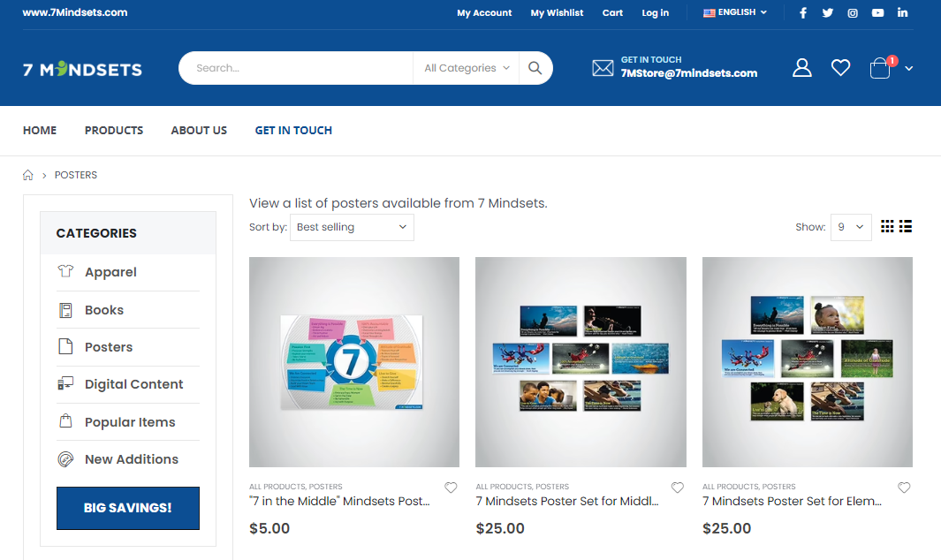
Task: Toggle wishlist heart for Elementary poster set
Action: 904,488
